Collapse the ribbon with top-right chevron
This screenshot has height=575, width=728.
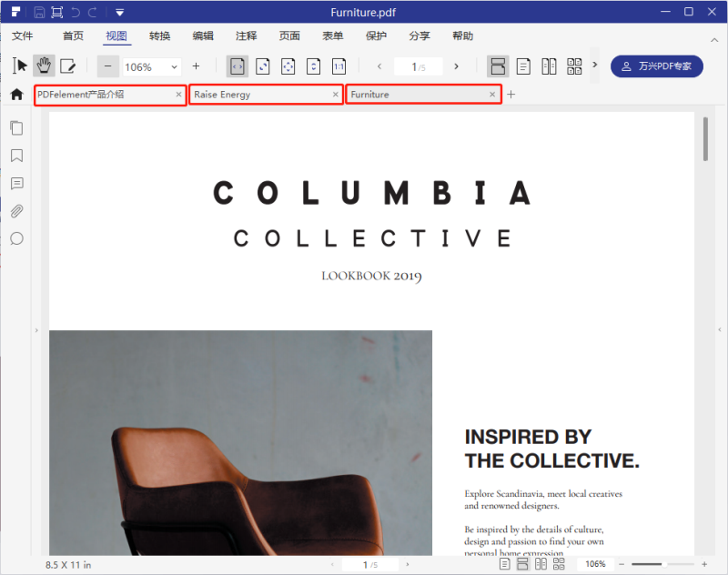click(x=714, y=40)
